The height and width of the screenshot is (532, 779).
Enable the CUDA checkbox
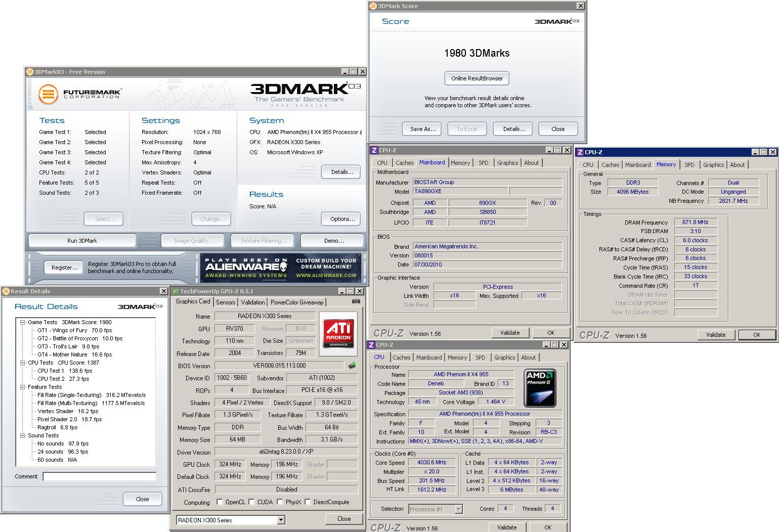pos(251,502)
